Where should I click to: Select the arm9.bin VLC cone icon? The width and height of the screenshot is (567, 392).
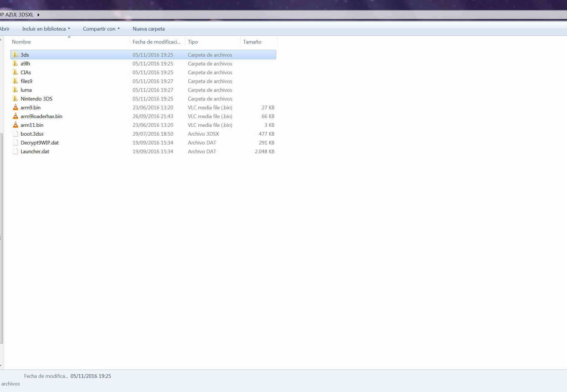click(15, 107)
